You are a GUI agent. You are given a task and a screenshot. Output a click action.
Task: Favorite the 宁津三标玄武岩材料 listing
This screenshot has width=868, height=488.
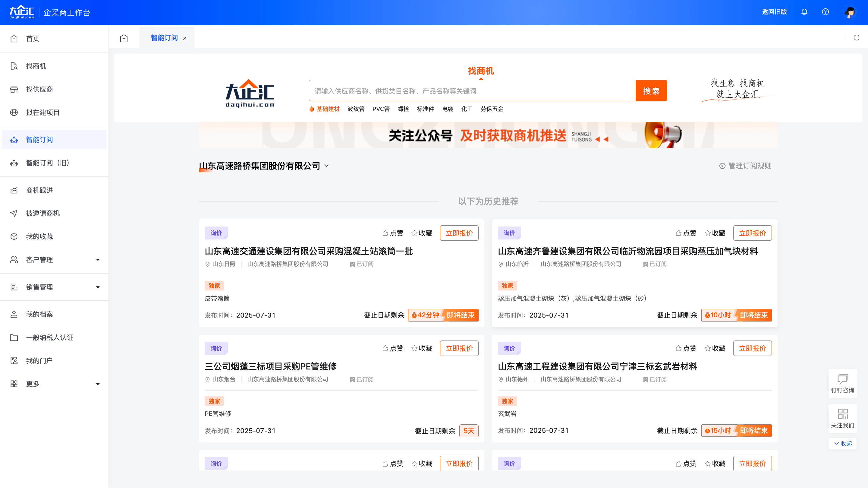coord(715,349)
